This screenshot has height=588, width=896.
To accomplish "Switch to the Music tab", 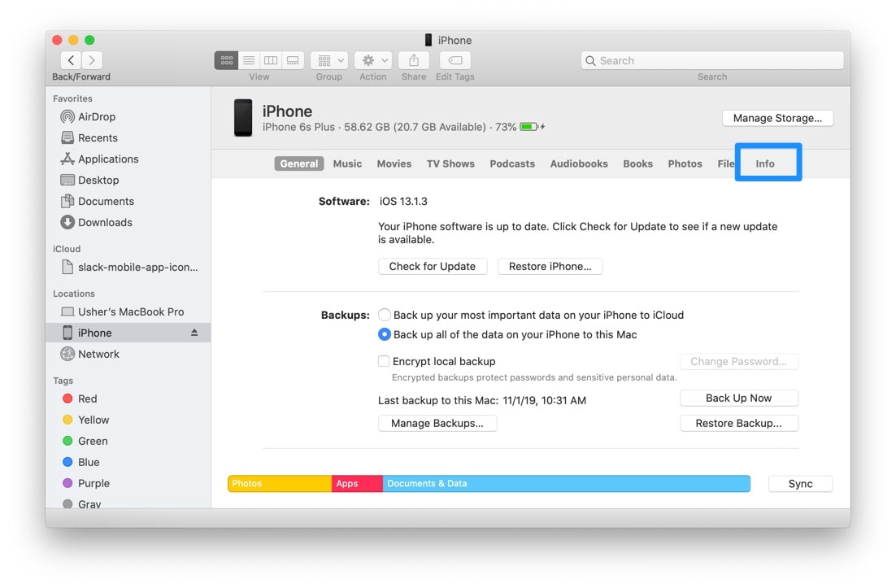I will coord(347,163).
